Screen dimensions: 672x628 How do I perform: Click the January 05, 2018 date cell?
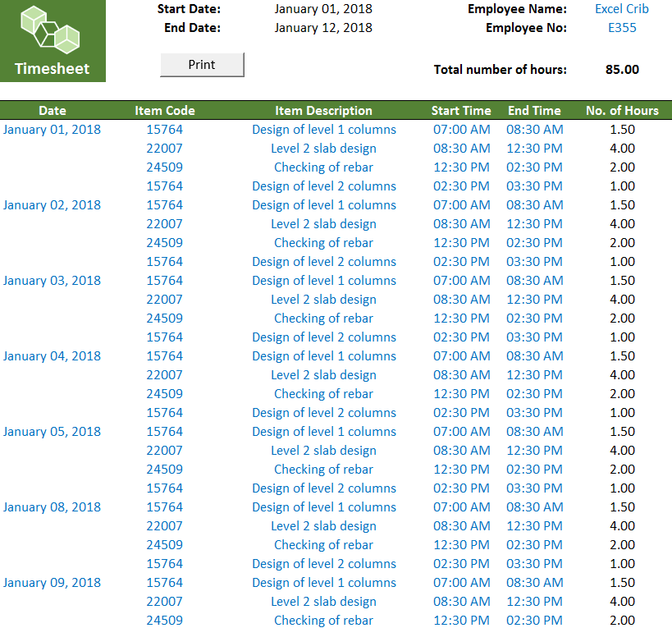[x=53, y=432]
